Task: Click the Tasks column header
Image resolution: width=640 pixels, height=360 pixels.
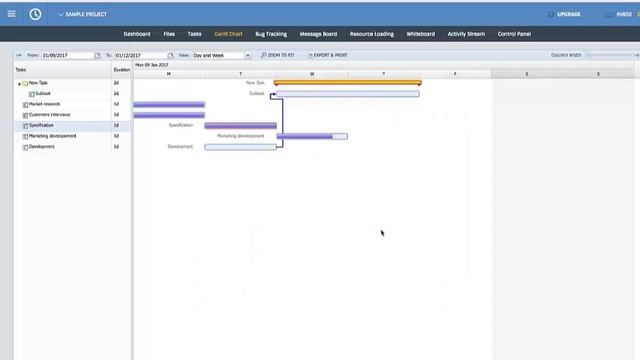Action: click(62, 70)
